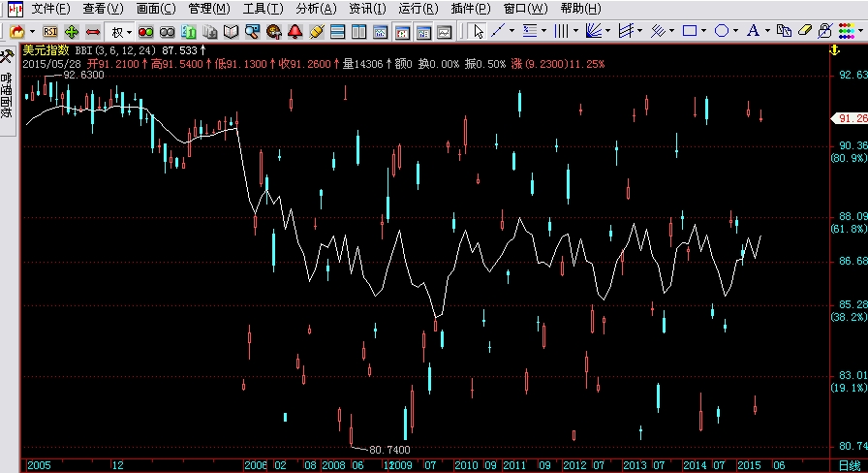Expand the text tool A dropdown arrow
The image size is (868, 473).
[767, 31]
